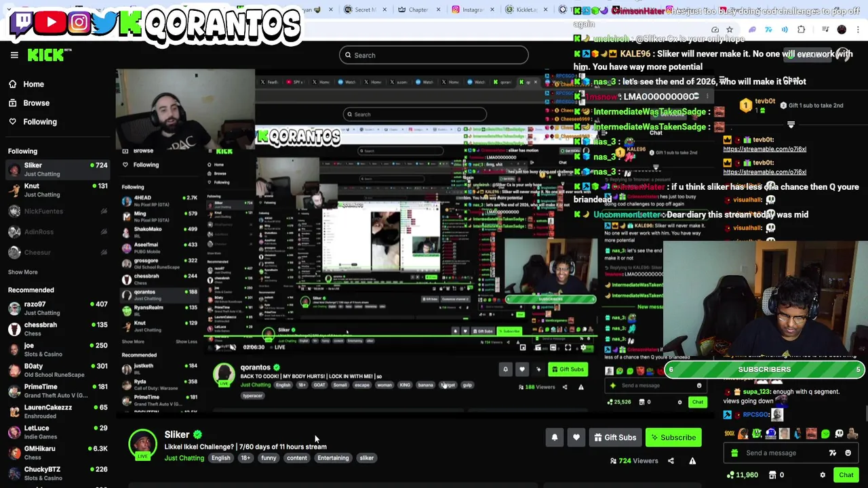Screen dimensions: 868x488
Task: Expand Following list with Show More
Action: (22, 272)
